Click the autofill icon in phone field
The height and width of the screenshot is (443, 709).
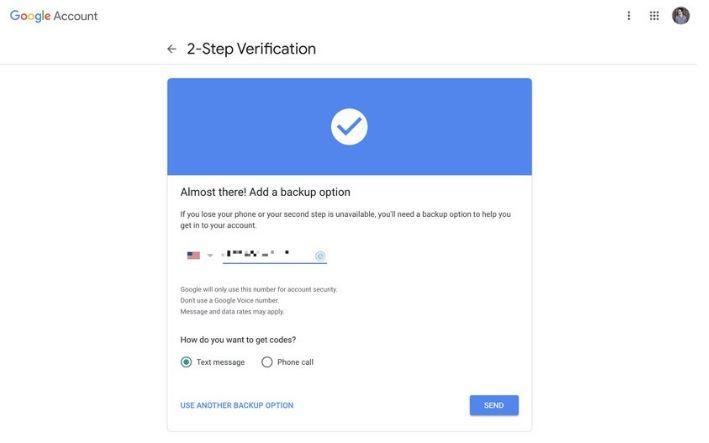click(x=320, y=256)
